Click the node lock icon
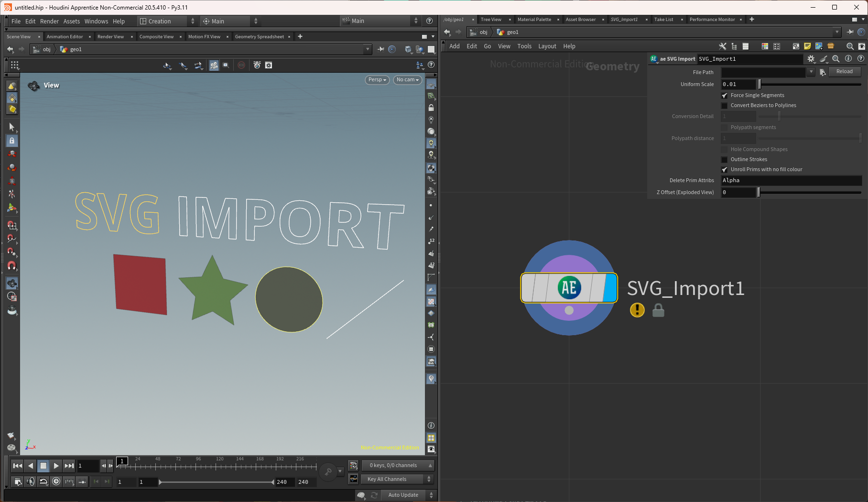 click(658, 311)
